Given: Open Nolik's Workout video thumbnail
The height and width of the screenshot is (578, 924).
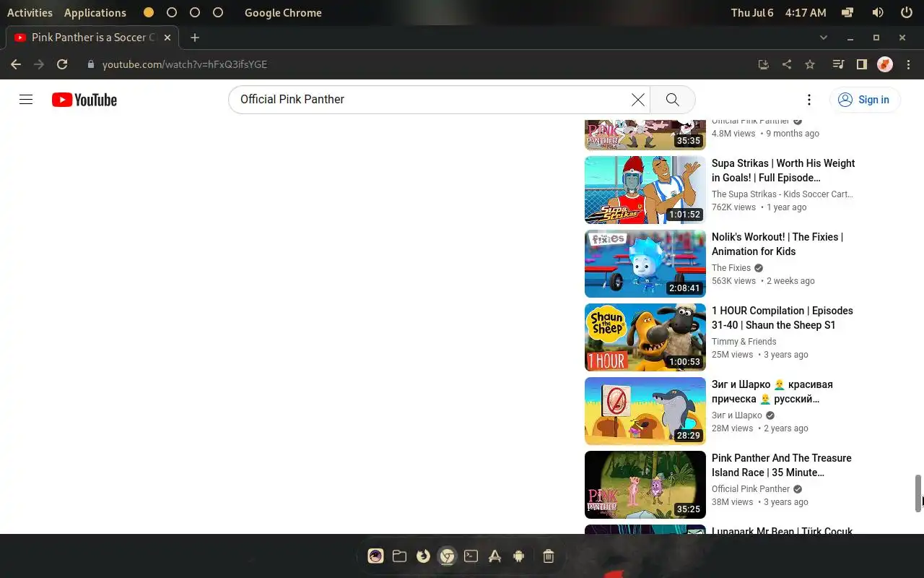Looking at the screenshot, I should tap(645, 264).
